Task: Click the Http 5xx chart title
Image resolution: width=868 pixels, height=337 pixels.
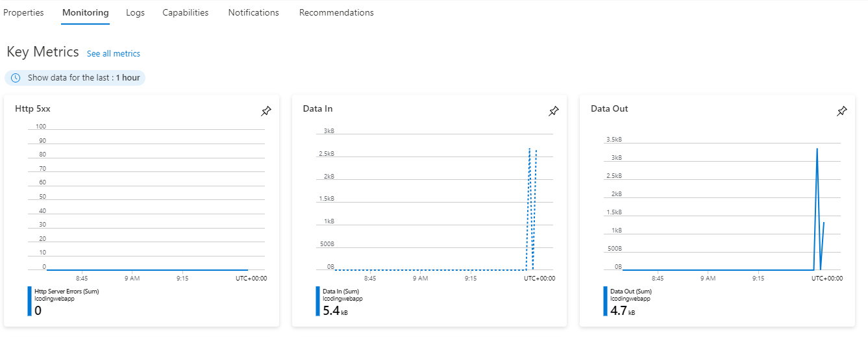Action: [x=32, y=108]
